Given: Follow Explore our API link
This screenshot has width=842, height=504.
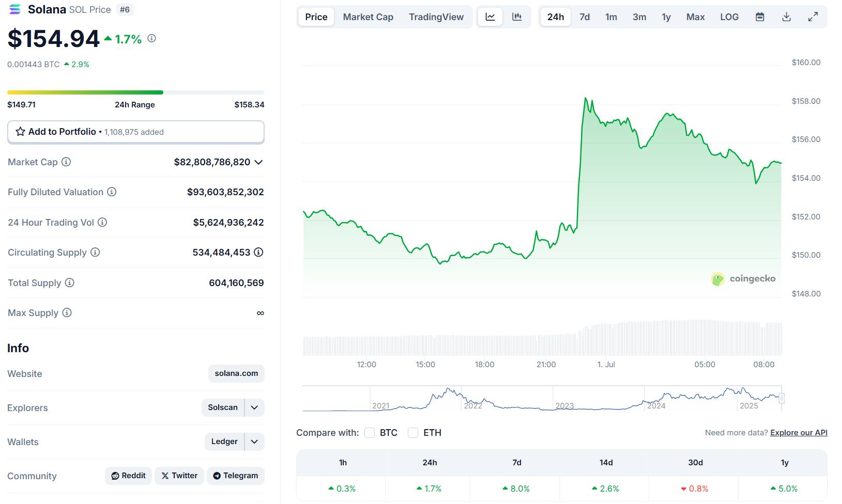Looking at the screenshot, I should coord(799,433).
